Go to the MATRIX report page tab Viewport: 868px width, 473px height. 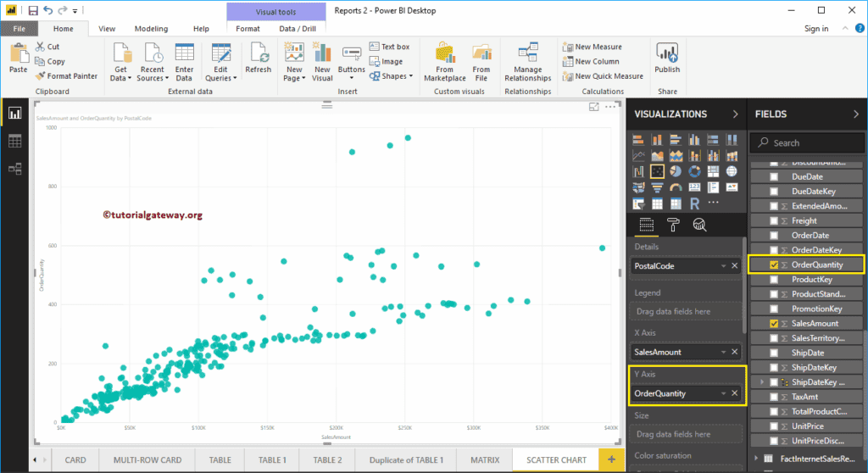pyautogui.click(x=485, y=459)
